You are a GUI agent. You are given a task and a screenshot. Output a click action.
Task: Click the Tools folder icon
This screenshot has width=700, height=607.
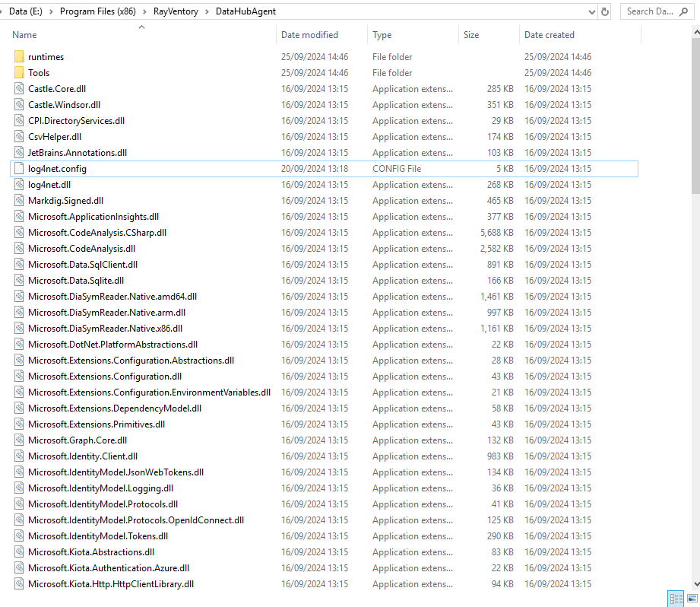click(x=19, y=73)
